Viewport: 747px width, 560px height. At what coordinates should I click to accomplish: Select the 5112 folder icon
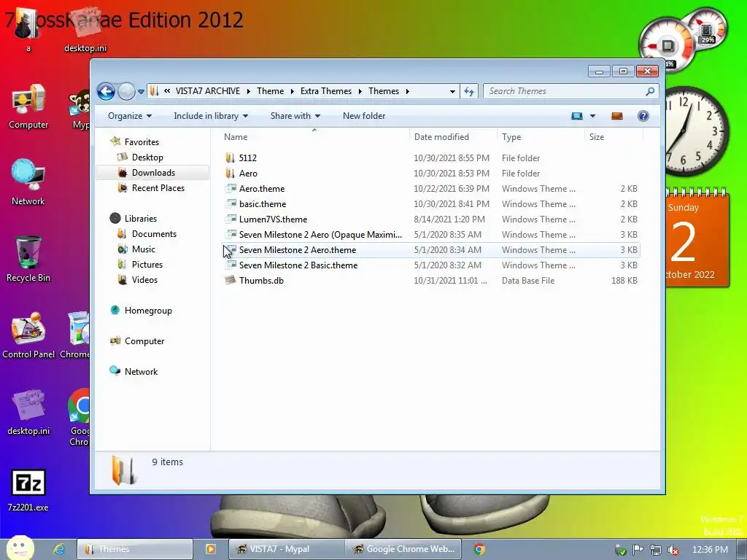click(x=230, y=158)
